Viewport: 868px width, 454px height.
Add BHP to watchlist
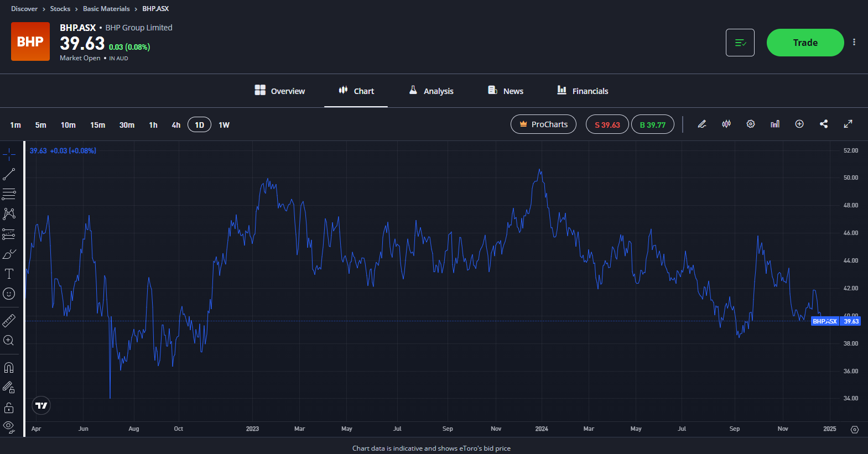[x=740, y=43]
